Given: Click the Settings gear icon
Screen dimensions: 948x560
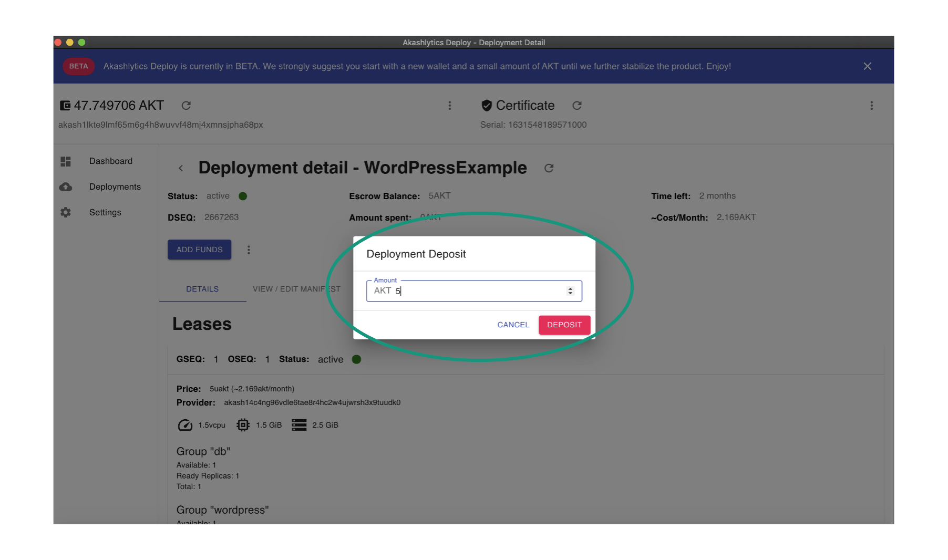Looking at the screenshot, I should pyautogui.click(x=66, y=212).
